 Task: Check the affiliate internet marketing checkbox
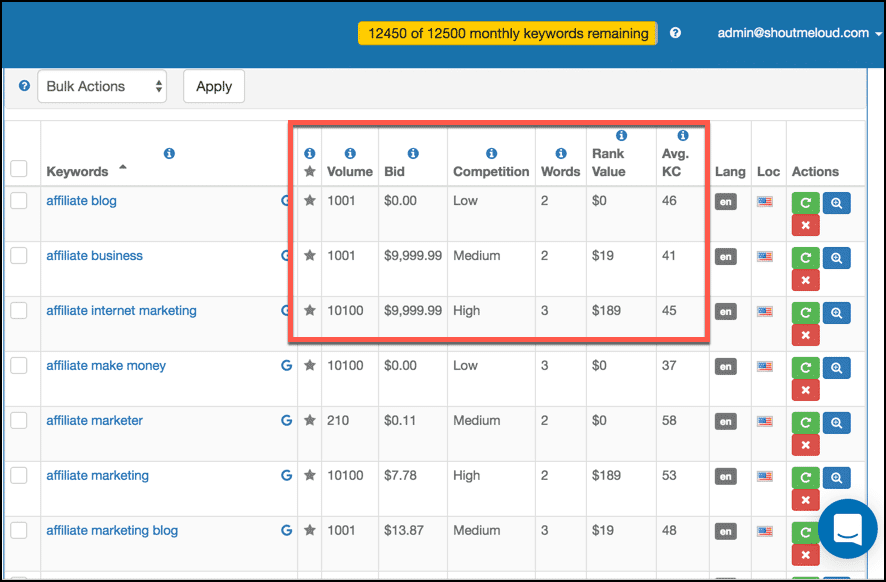tap(19, 310)
